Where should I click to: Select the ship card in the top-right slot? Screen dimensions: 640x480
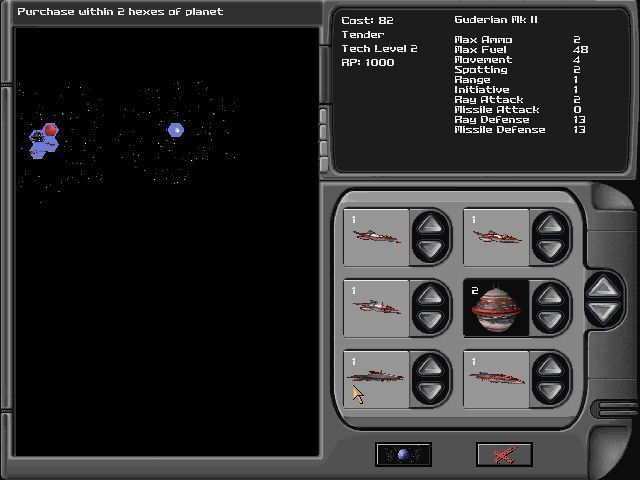pos(496,238)
